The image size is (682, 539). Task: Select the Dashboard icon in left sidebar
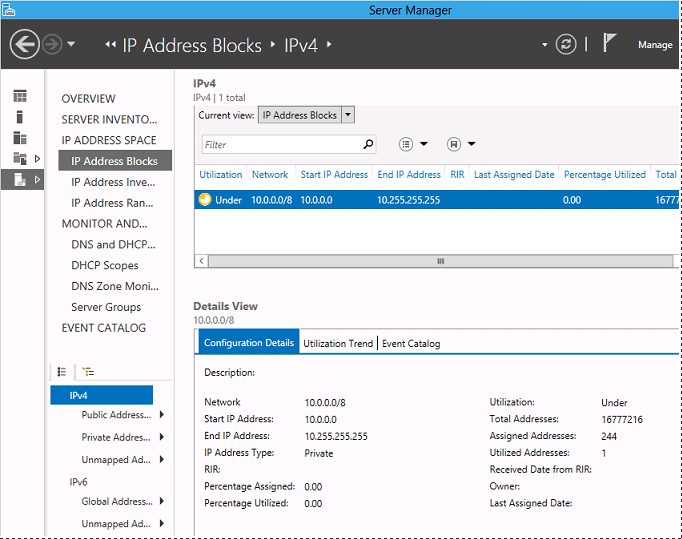point(19,97)
